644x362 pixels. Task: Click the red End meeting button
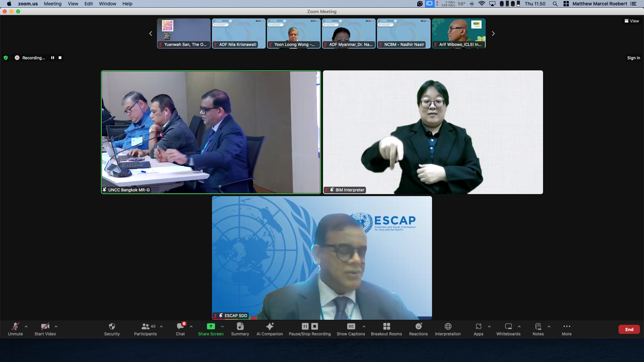629,329
